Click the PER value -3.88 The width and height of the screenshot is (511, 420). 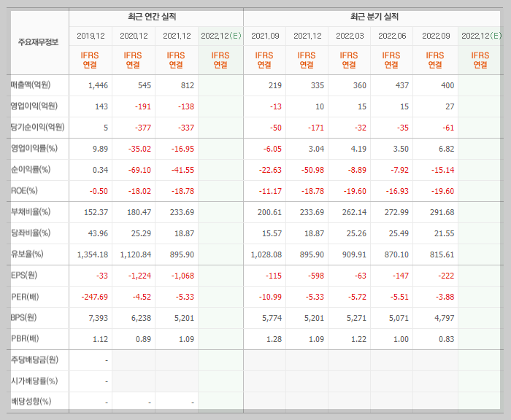(445, 297)
